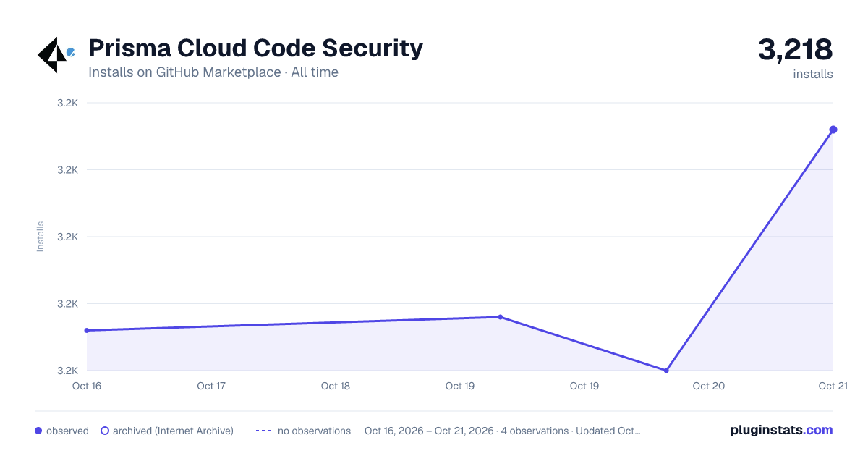Click the no observations legend text
Screen dimensions: 868x456
314,431
